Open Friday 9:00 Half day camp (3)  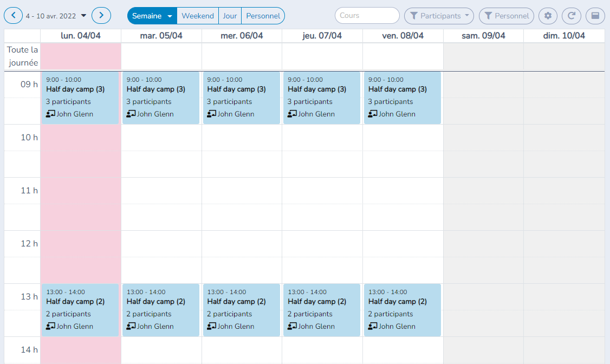click(x=403, y=97)
